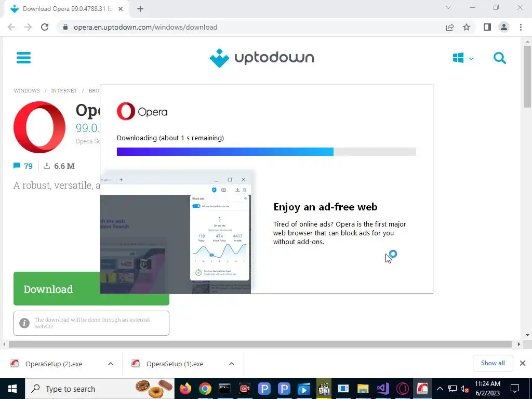Click the network tray icon
The height and width of the screenshot is (399, 532).
tap(453, 389)
